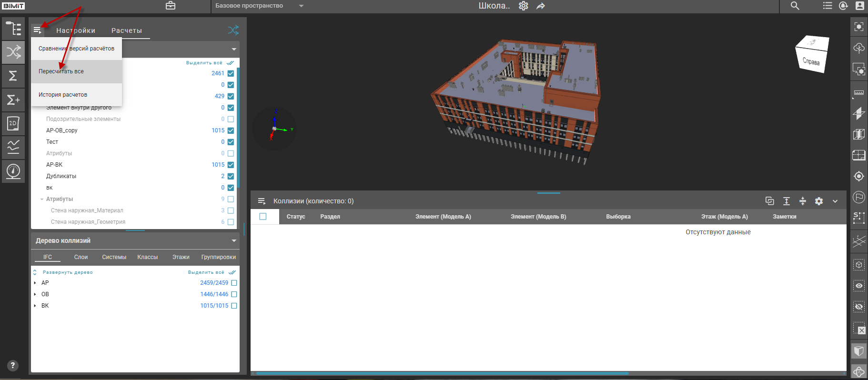Click Развернуть дерево link
The height and width of the screenshot is (380, 868).
click(68, 272)
